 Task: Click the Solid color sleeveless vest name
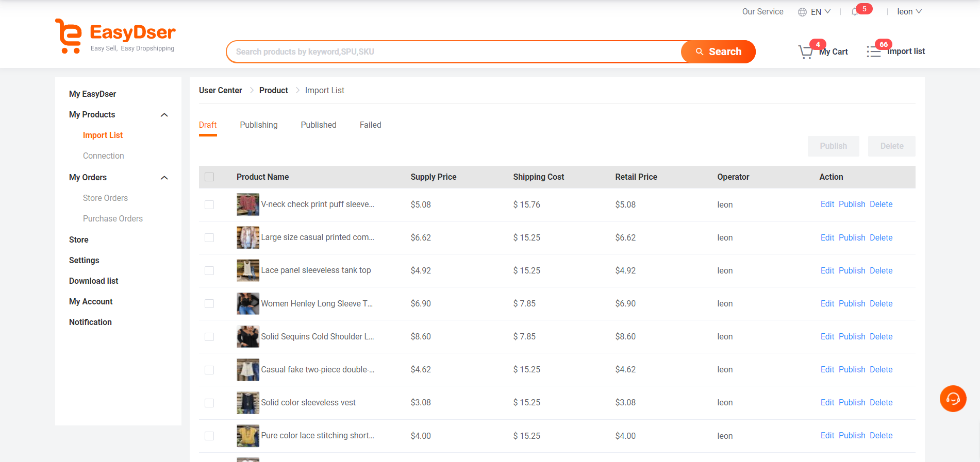(308, 403)
